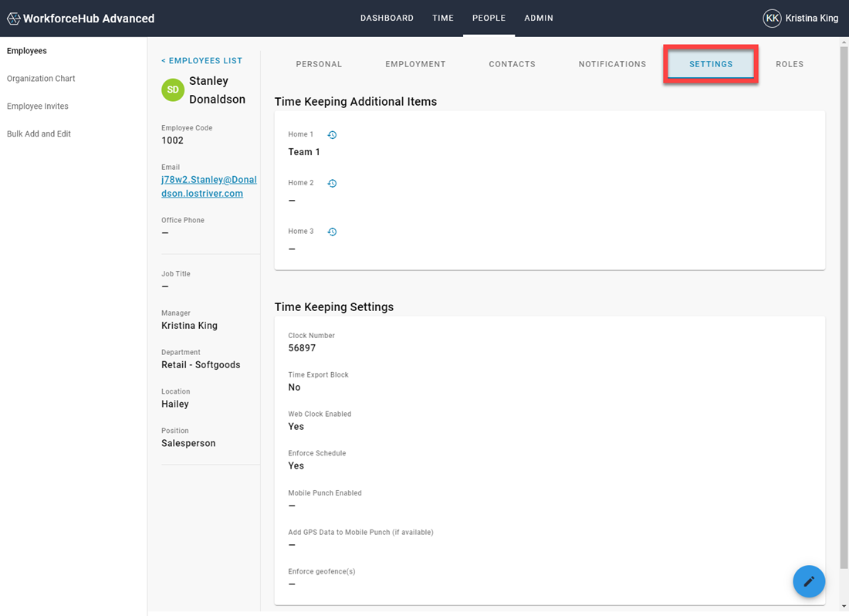The height and width of the screenshot is (616, 849).
Task: Open the Personal tab
Action: click(x=319, y=64)
